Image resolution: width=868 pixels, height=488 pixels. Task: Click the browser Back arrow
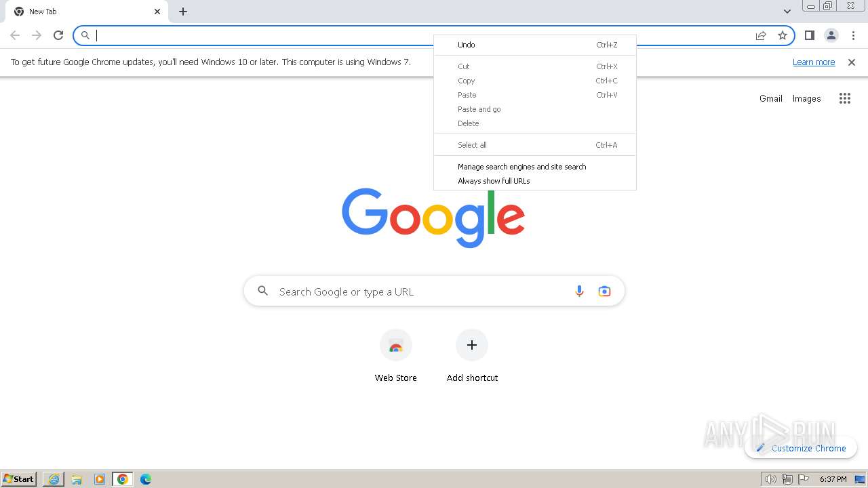pos(15,35)
